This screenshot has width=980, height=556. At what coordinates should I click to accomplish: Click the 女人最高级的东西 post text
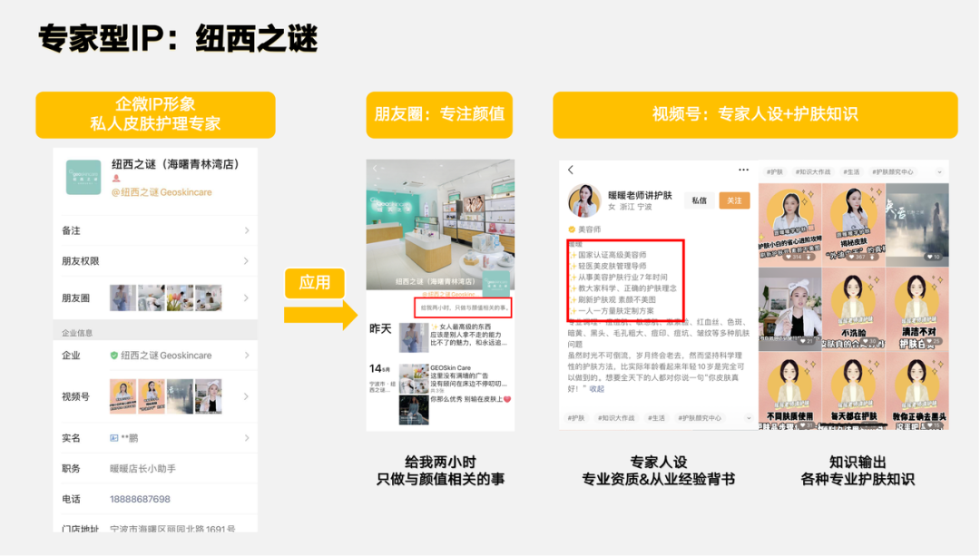click(x=465, y=327)
